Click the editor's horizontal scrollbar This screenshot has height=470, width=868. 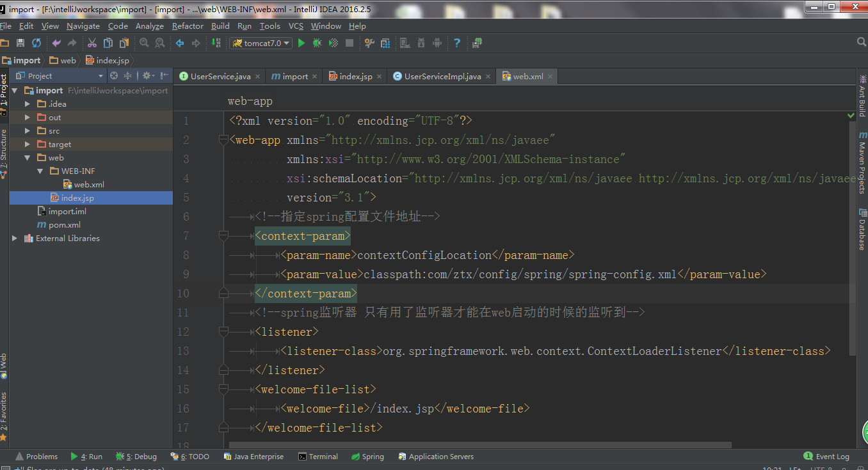point(480,444)
